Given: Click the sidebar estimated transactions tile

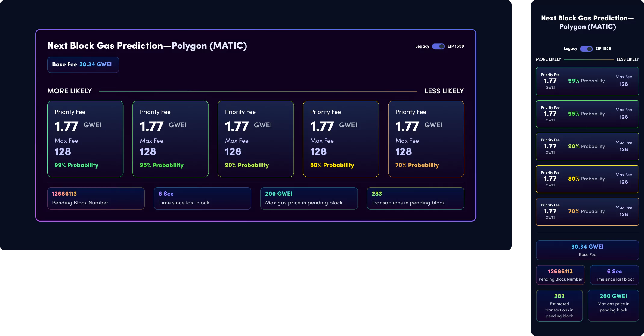Looking at the screenshot, I should 559,305.
